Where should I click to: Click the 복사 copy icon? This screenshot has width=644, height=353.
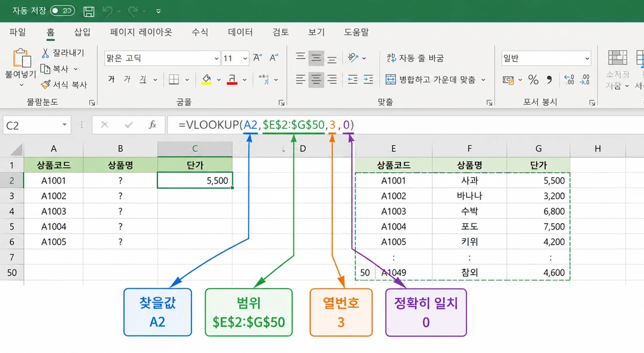(x=45, y=69)
